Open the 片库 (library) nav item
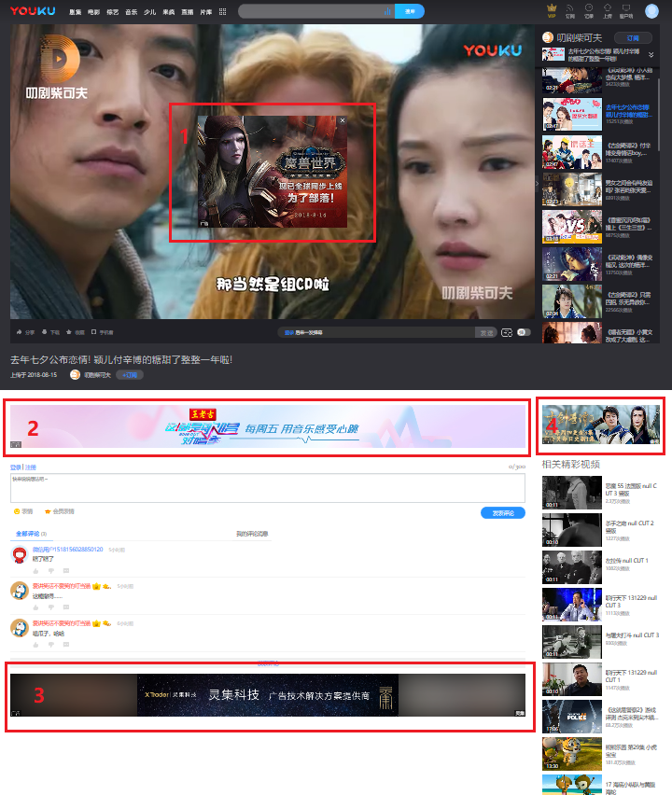This screenshot has width=672, height=795. 206,12
